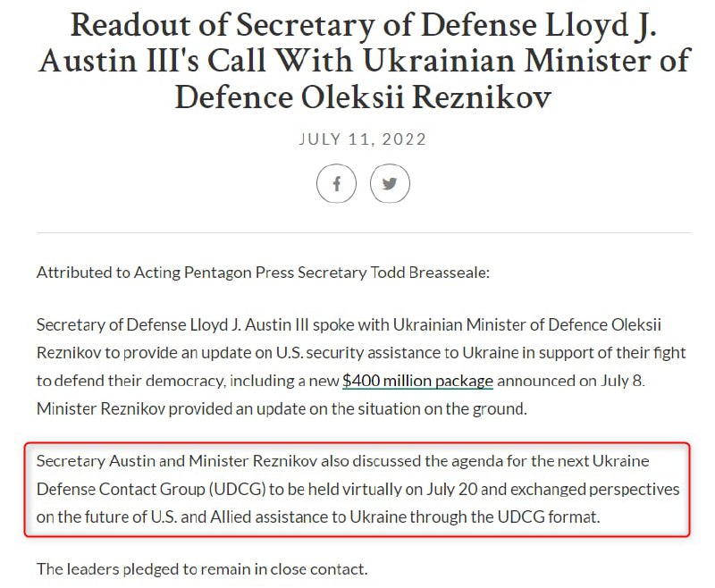Screen dimensions: 715x588
Task: Click the article headline about Lloyd Austin
Action: (357, 61)
